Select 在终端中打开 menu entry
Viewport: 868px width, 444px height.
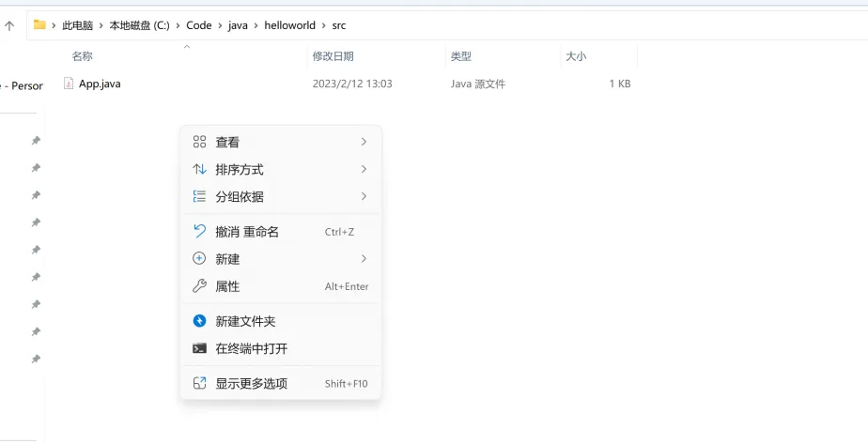pyautogui.click(x=281, y=348)
